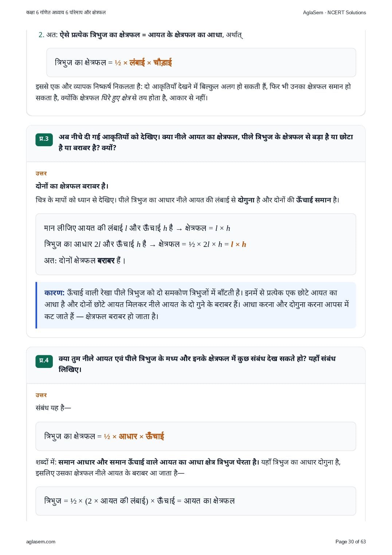Click the chapter title in the page header
This screenshot has height=555, width=392.
pyautogui.click(x=66, y=12)
